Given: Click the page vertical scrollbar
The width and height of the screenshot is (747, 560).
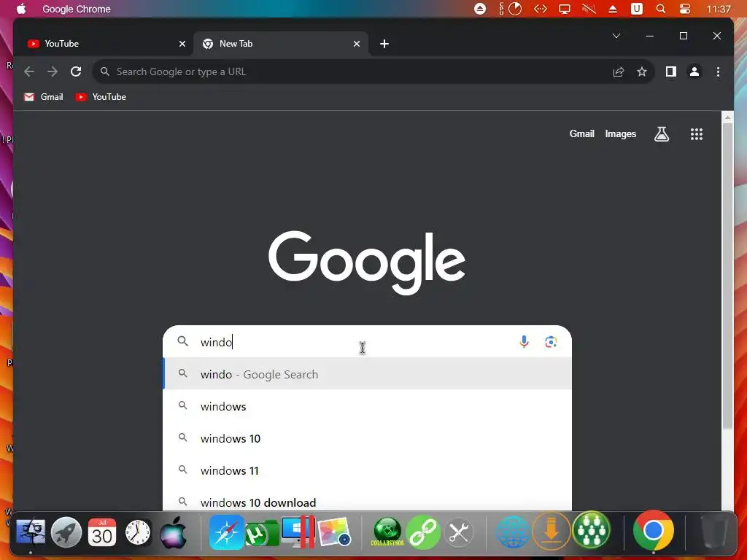Looking at the screenshot, I should [727, 276].
